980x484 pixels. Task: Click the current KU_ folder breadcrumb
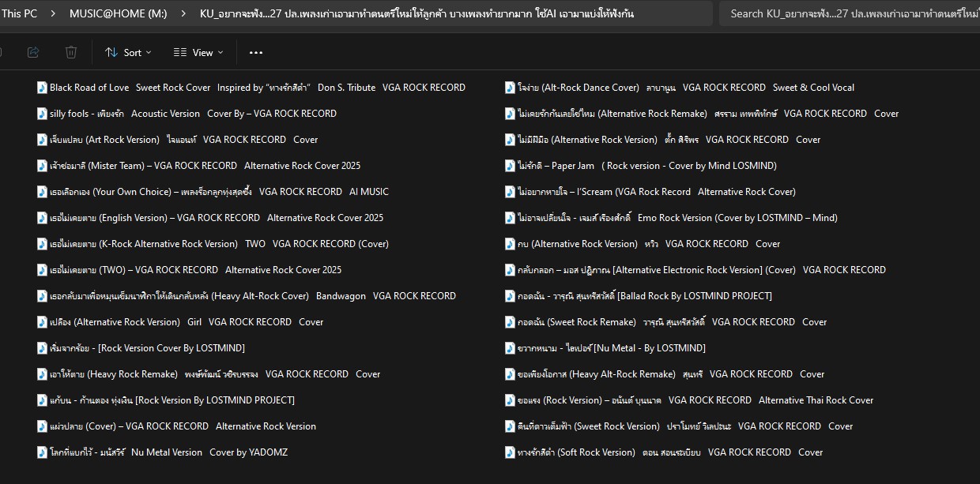coord(416,13)
